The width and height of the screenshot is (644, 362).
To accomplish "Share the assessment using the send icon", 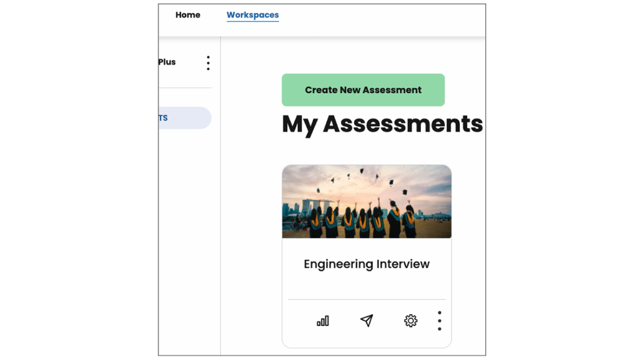I will click(367, 321).
